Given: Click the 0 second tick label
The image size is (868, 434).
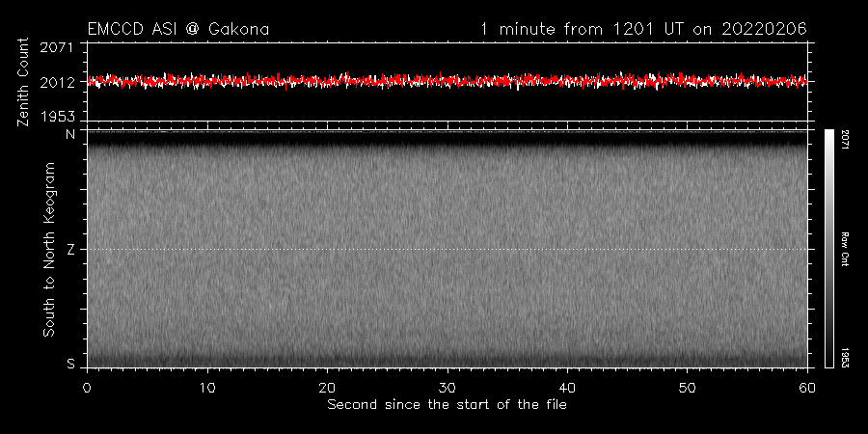Looking at the screenshot, I should [88, 388].
